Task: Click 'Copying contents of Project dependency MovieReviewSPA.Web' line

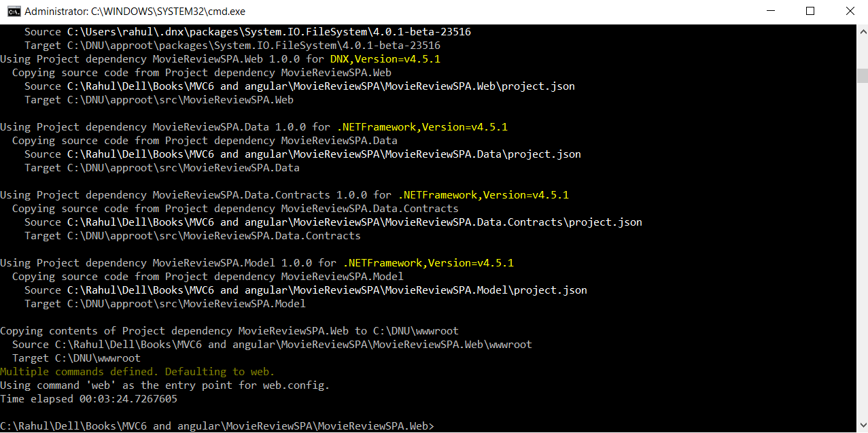Action: coord(229,331)
